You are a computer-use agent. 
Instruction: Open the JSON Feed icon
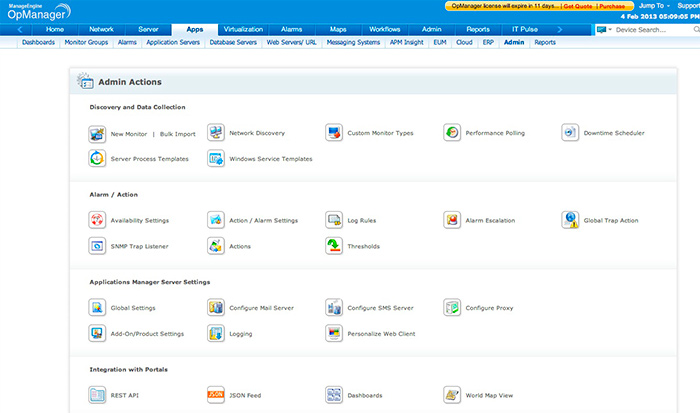(216, 395)
